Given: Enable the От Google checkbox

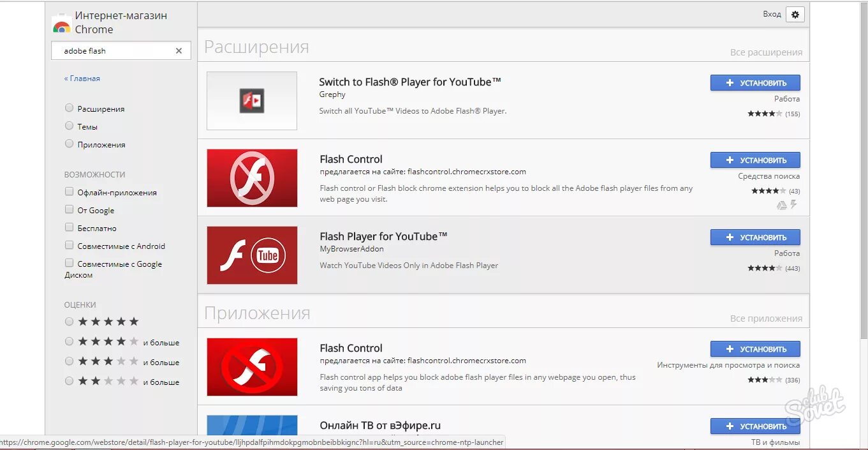Looking at the screenshot, I should 69,209.
